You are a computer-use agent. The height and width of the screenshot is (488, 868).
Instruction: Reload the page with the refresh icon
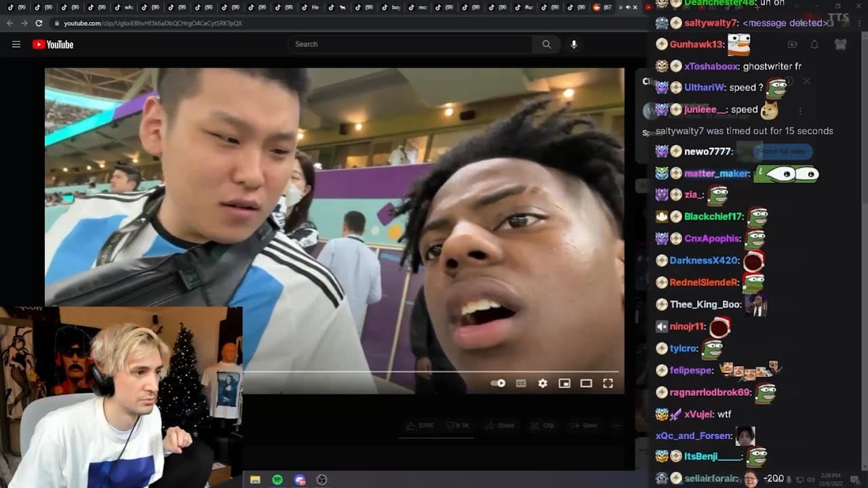[x=39, y=23]
